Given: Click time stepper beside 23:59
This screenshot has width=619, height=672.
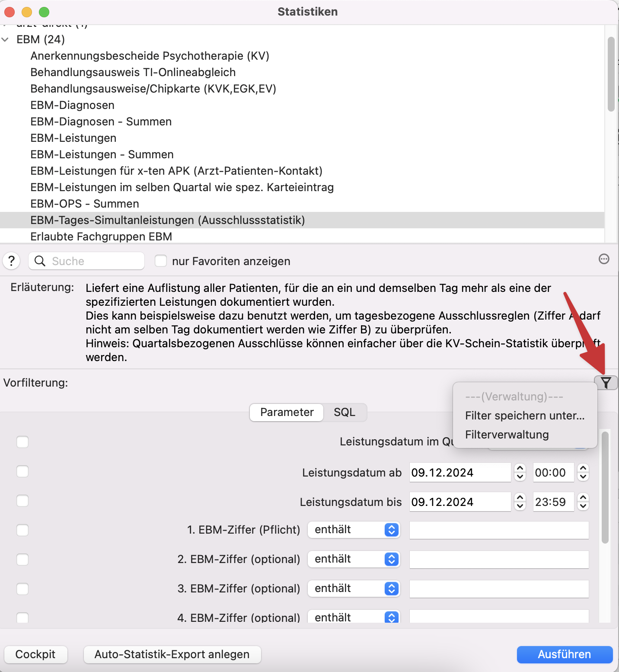Looking at the screenshot, I should point(583,502).
